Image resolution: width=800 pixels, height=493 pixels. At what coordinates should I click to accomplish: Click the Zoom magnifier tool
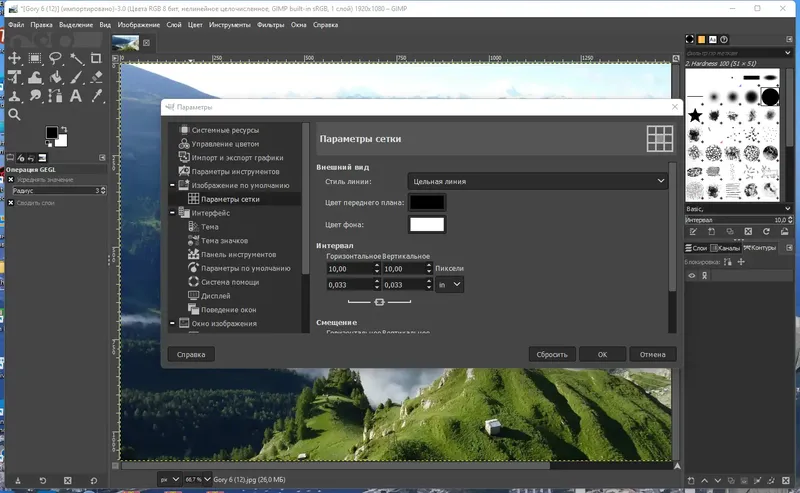[14, 114]
